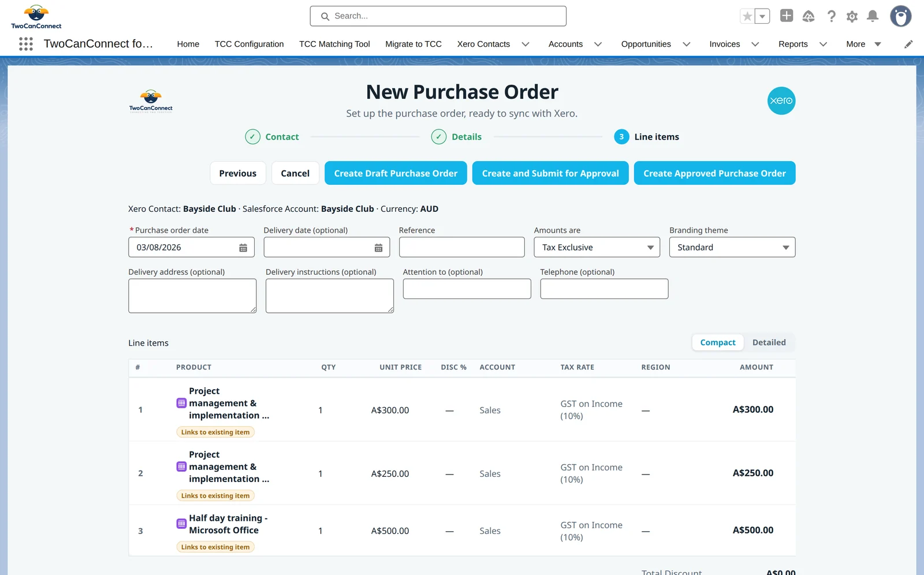Open the setup gear icon
Viewport: 924px width, 575px height.
(x=852, y=16)
